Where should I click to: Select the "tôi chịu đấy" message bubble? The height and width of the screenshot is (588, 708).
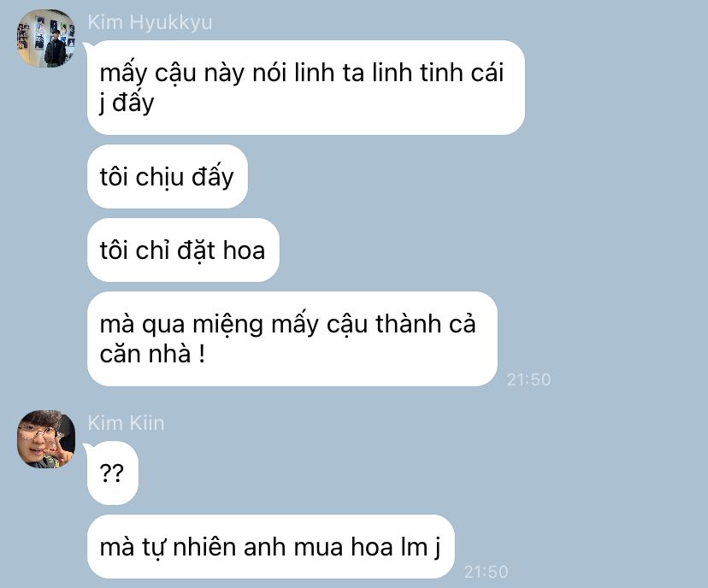(x=168, y=176)
